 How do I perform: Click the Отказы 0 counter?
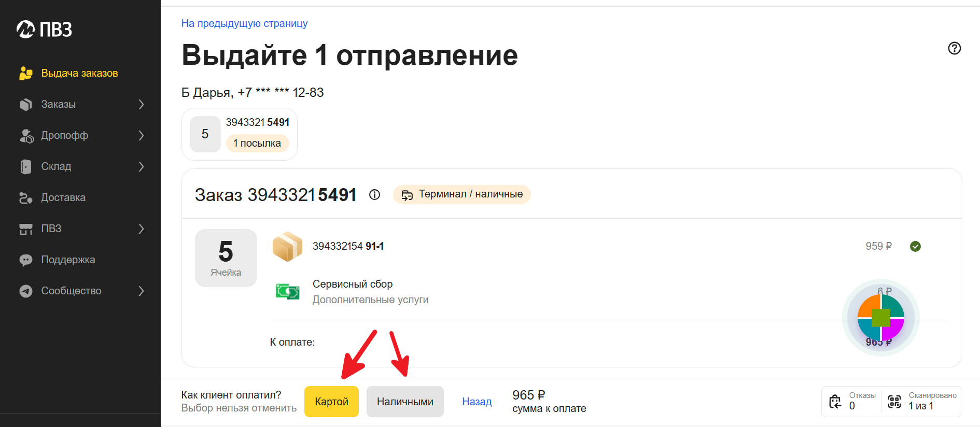tap(852, 402)
